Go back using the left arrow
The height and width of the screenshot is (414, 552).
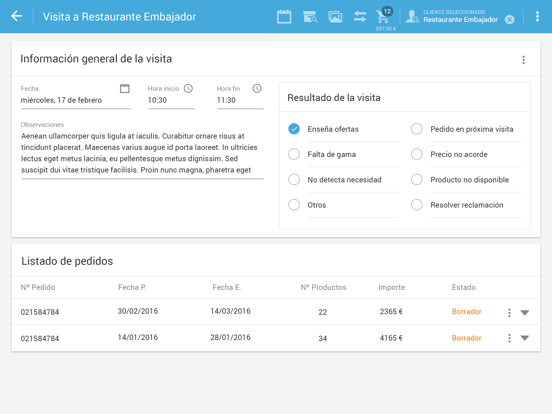pos(16,16)
